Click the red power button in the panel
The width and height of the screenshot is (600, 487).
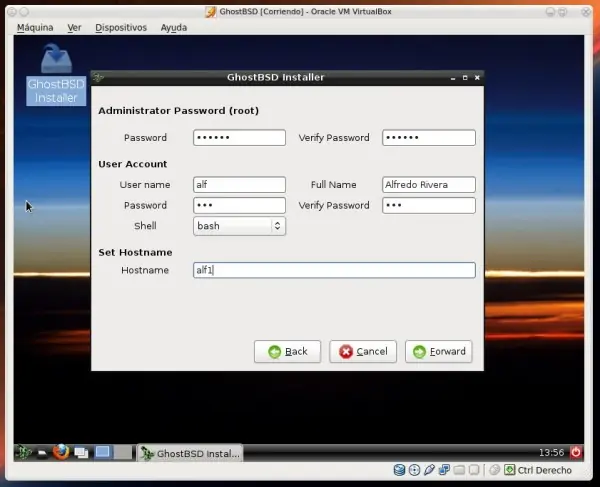pos(576,452)
